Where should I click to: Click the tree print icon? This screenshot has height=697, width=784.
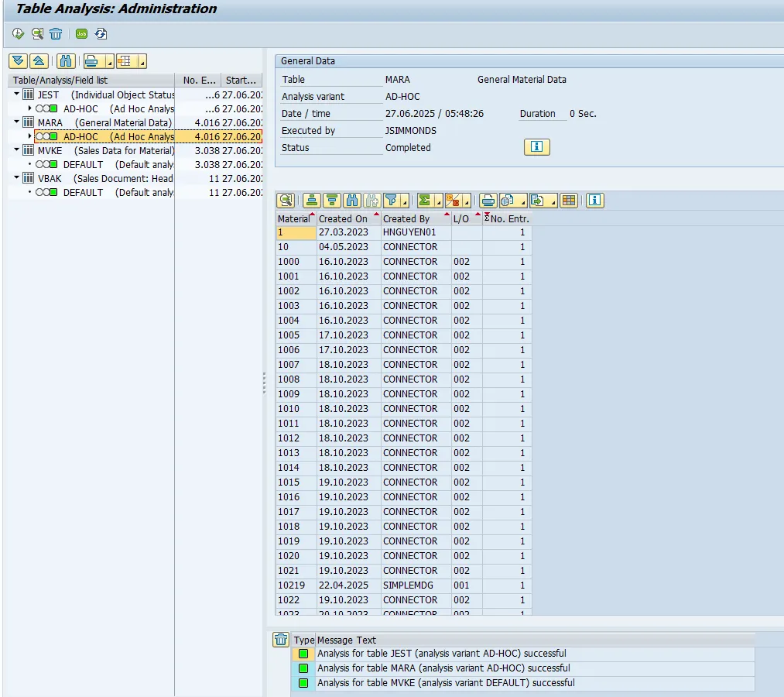pos(91,61)
